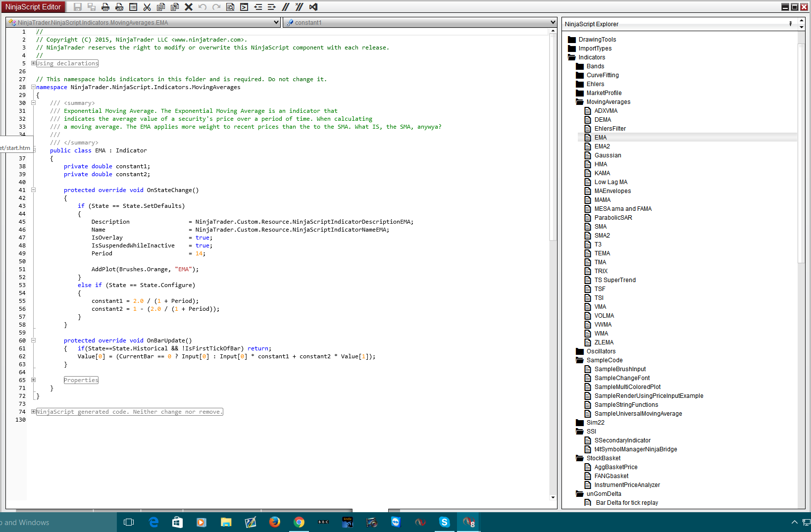
Task: Undo the last edit
Action: (203, 7)
